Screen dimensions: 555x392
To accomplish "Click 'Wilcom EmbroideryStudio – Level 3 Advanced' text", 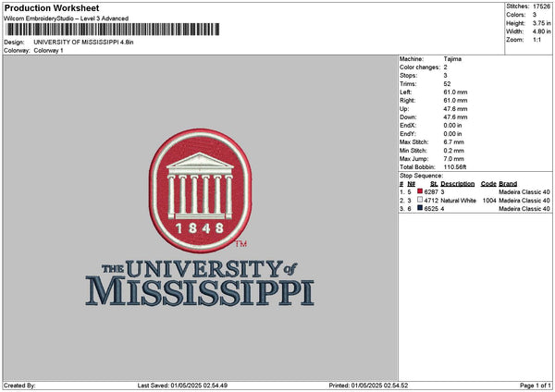I will coord(67,18).
